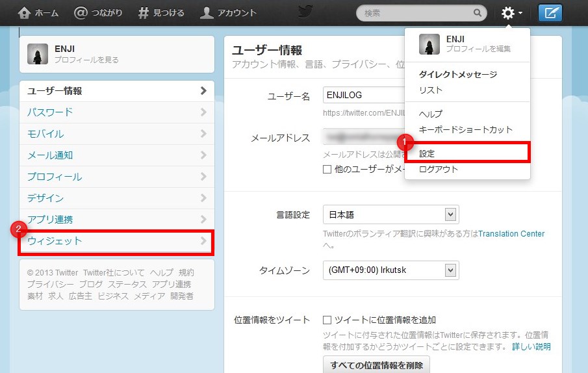This screenshot has height=373, width=588.
Task: Click 求人 footer link
Action: coord(55,296)
